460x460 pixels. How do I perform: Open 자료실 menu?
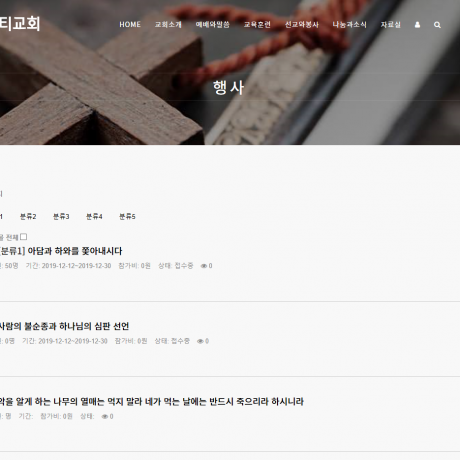pyautogui.click(x=391, y=25)
